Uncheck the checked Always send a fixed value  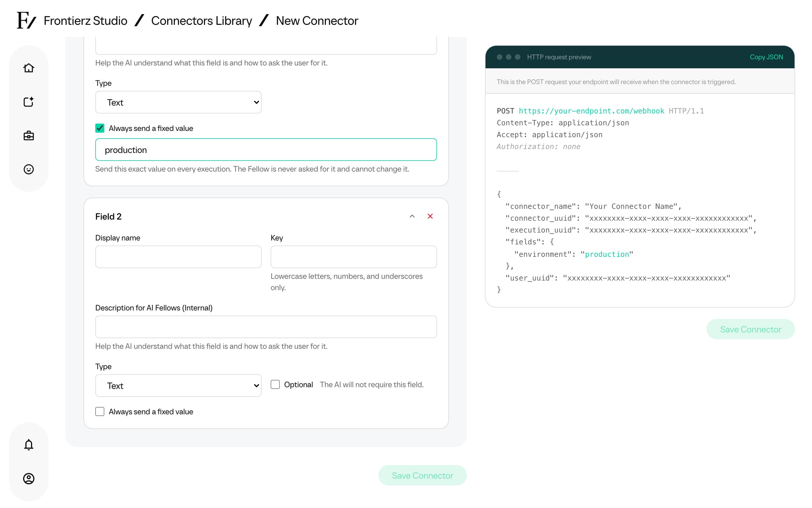[x=100, y=128]
